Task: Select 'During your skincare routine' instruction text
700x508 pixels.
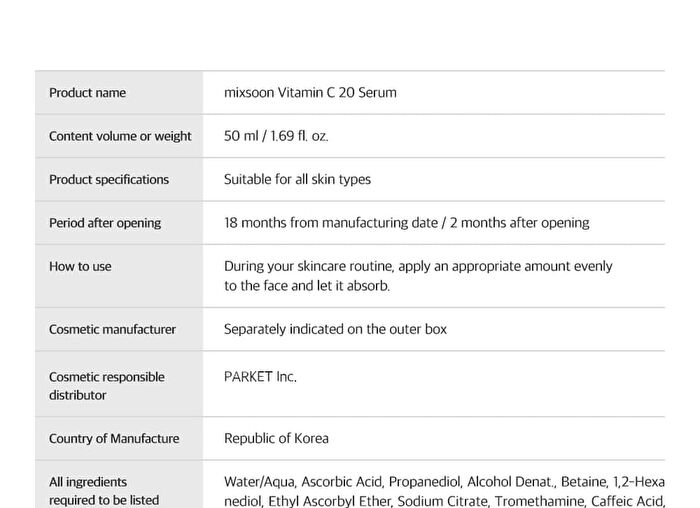Action: 418,276
